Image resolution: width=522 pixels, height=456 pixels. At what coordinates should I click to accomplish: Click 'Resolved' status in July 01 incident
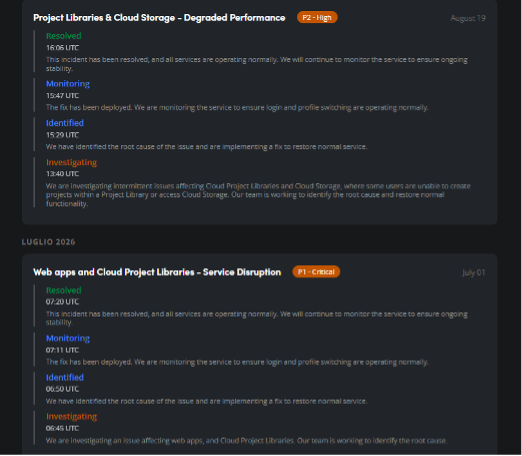64,290
